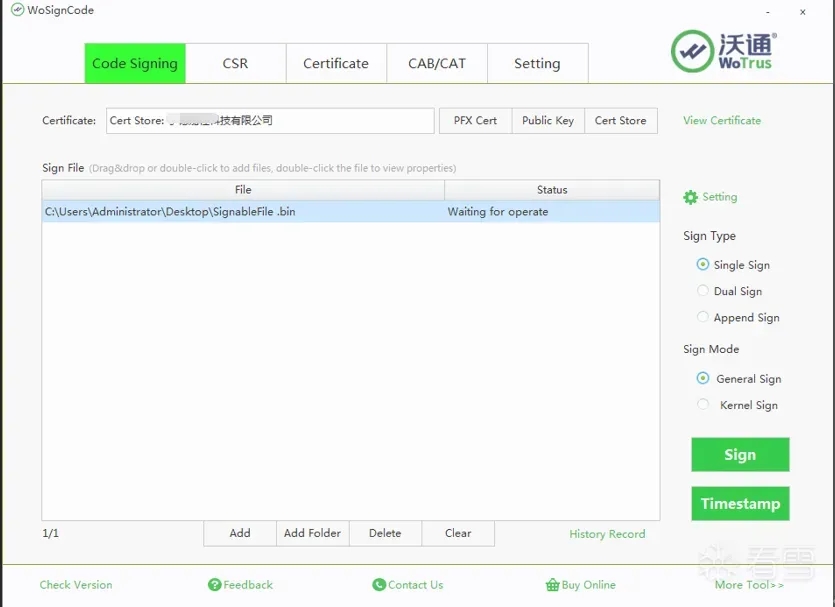This screenshot has width=835, height=607.
Task: Open the View Certificate link
Action: 721,121
